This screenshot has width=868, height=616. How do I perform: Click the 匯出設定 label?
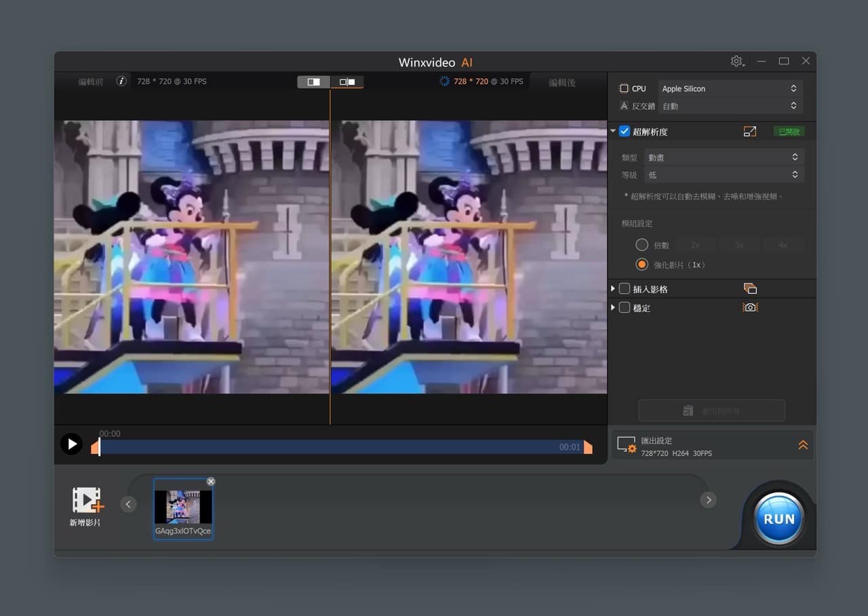[656, 441]
